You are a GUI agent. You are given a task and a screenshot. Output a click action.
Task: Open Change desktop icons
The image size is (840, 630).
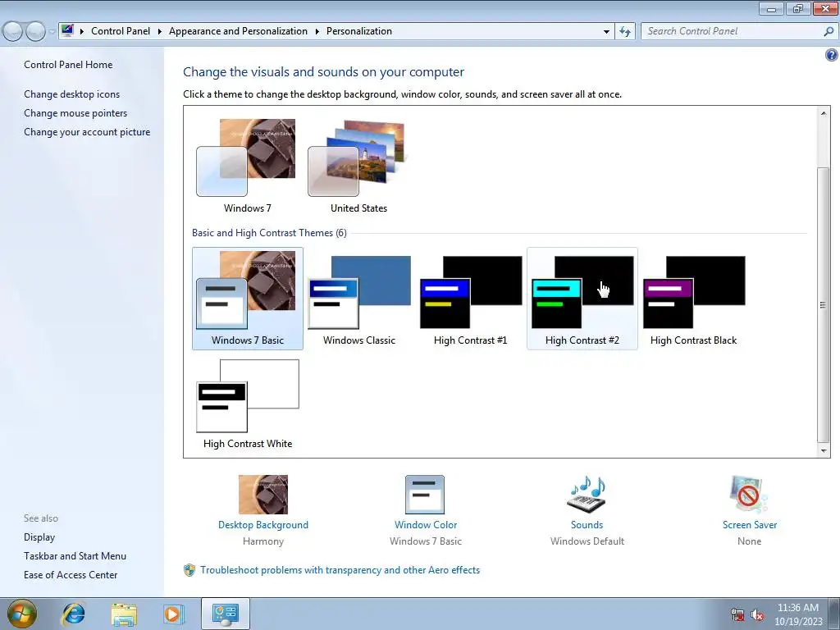pos(72,94)
